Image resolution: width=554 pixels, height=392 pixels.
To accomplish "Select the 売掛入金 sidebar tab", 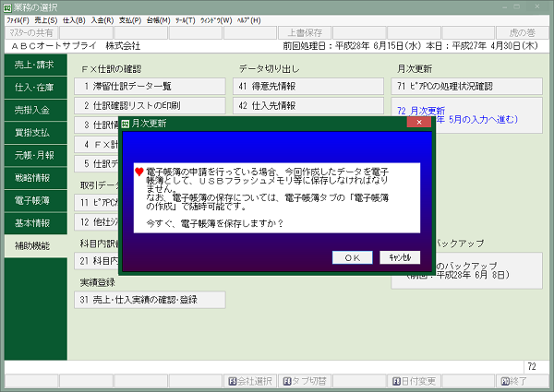I will tap(36, 110).
